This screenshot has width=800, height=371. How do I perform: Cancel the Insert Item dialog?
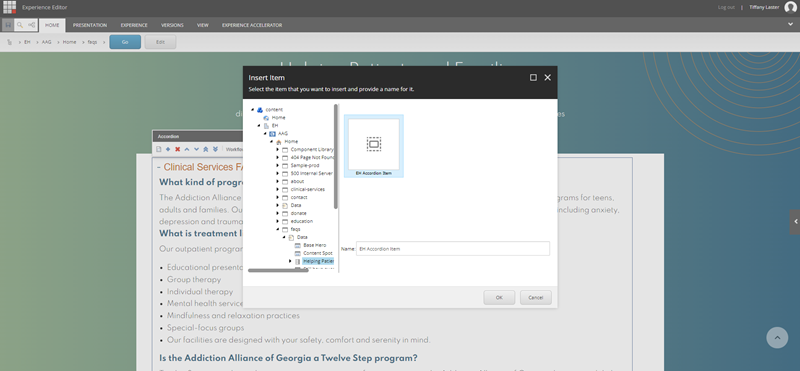pyautogui.click(x=536, y=298)
